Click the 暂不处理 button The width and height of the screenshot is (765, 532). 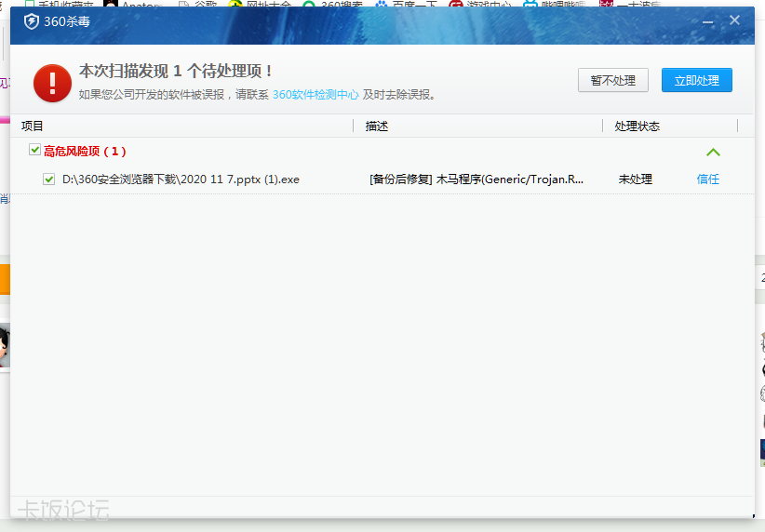pyautogui.click(x=613, y=80)
